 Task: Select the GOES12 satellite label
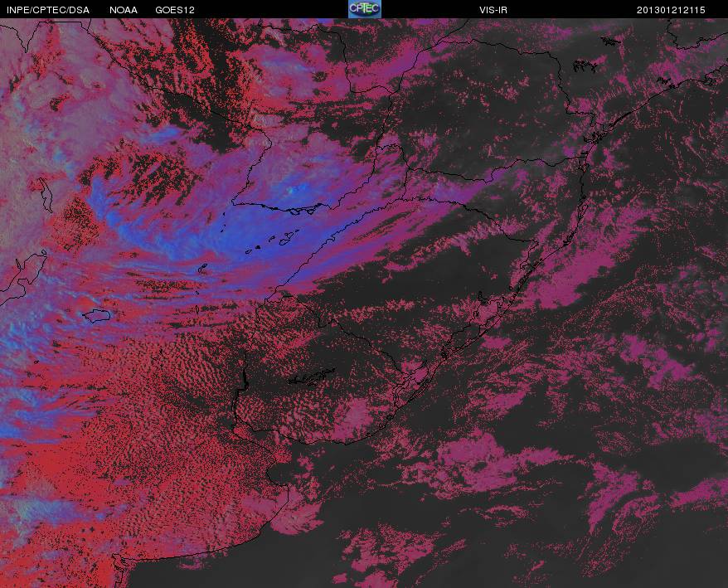click(x=175, y=10)
